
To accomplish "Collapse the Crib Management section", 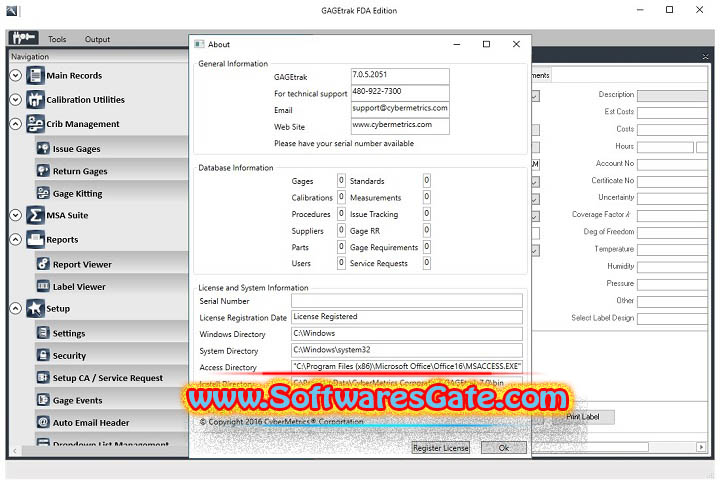I will pos(16,124).
